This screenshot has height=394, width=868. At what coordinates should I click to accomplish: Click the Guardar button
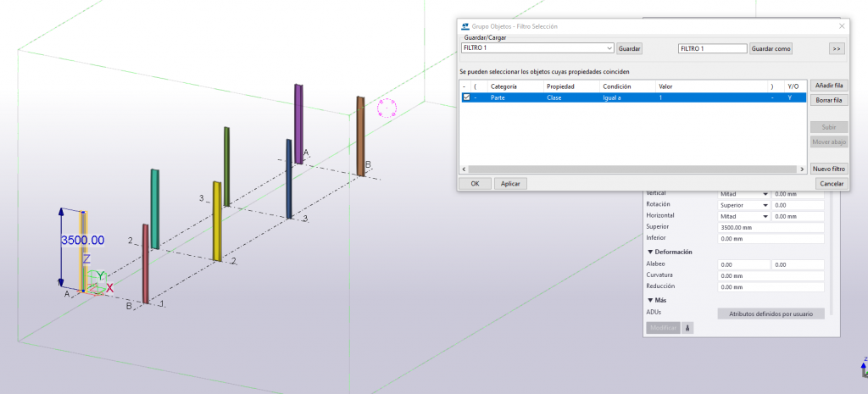tap(630, 48)
